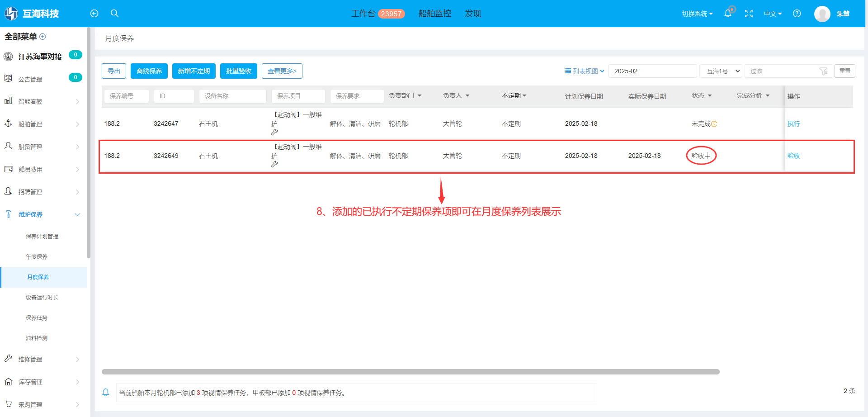Click the 导出 button

pyautogui.click(x=114, y=71)
